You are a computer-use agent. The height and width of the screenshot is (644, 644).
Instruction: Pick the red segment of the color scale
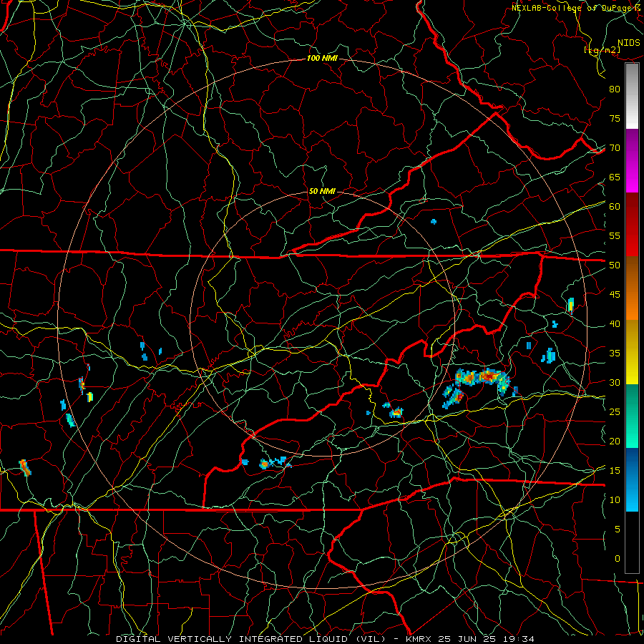(x=632, y=225)
